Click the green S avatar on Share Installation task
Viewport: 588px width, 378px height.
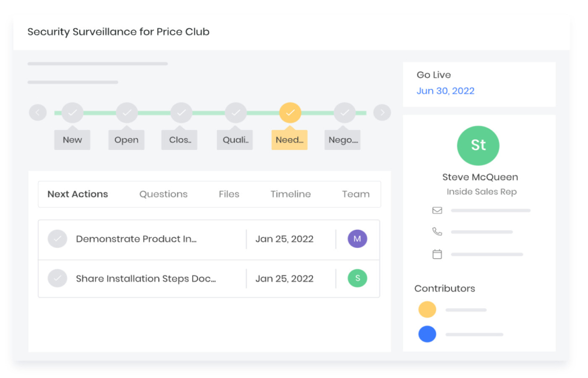[357, 278]
